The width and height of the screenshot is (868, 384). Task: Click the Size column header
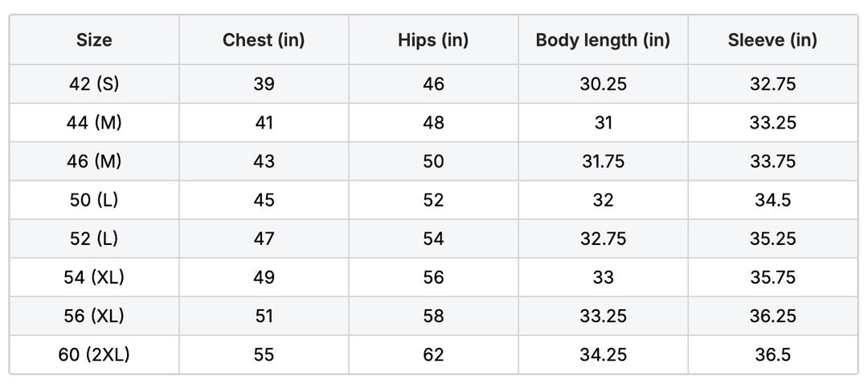pos(94,40)
